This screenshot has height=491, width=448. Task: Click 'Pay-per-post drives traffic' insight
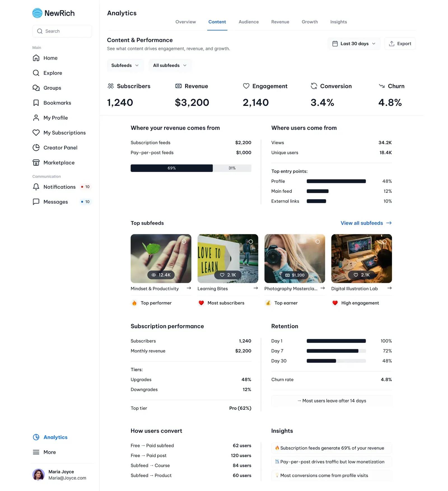332,462
